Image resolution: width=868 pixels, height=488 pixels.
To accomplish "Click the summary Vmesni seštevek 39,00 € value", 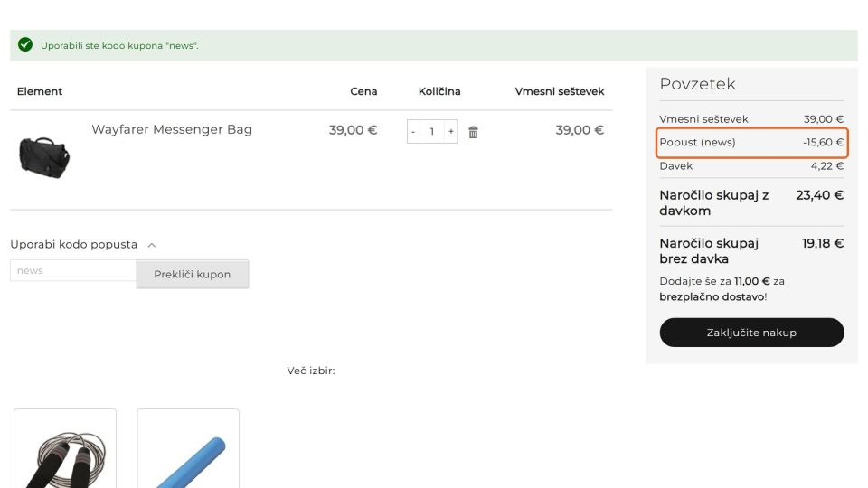I will coord(824,119).
